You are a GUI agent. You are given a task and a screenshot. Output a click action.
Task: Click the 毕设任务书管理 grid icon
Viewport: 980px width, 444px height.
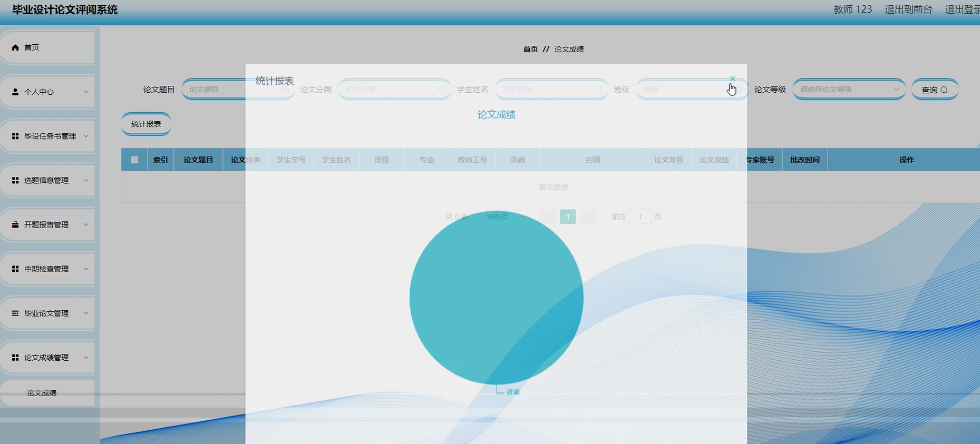point(15,136)
